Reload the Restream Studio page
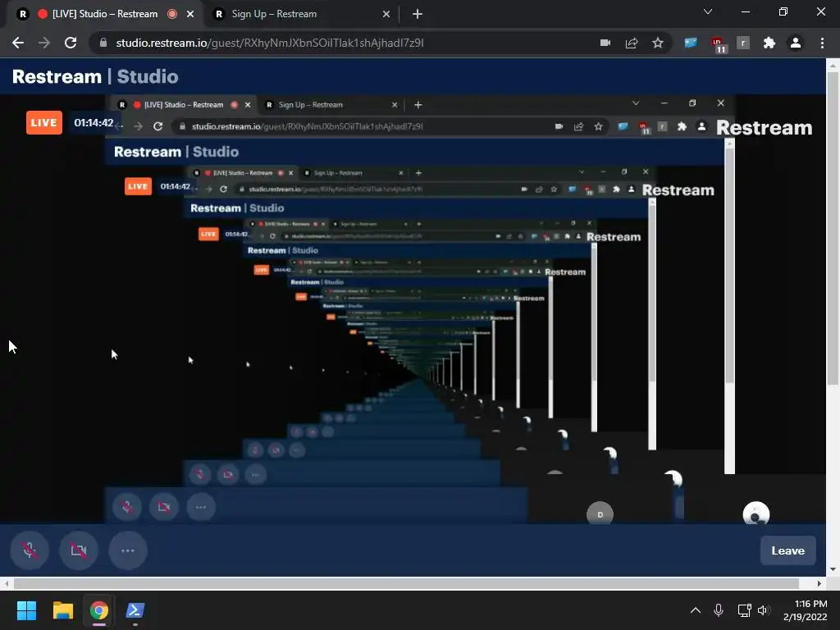 [x=71, y=43]
